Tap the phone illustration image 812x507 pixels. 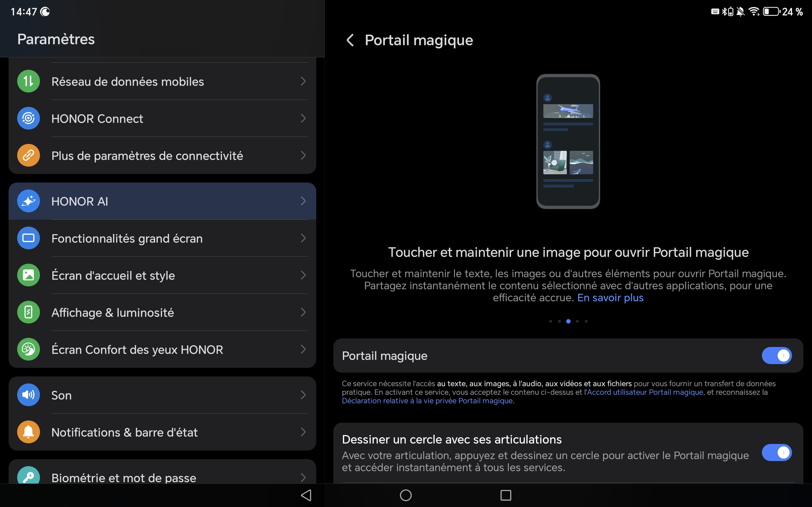(568, 141)
